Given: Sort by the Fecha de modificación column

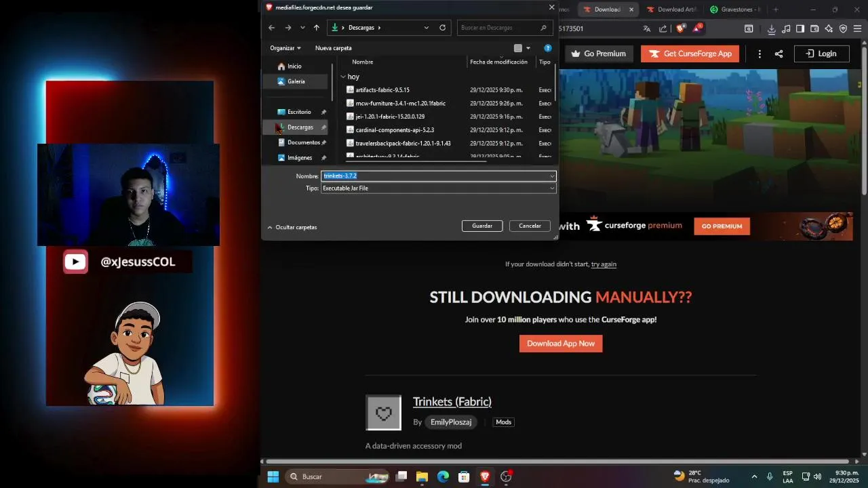Looking at the screenshot, I should [x=498, y=62].
